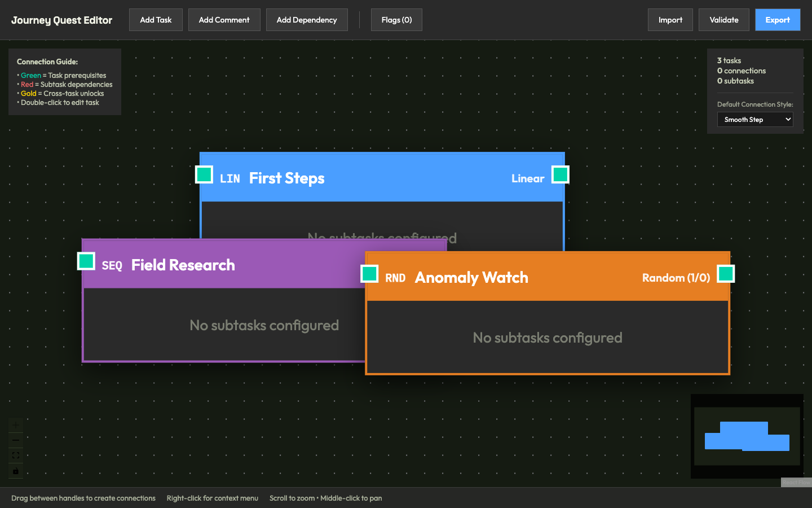Click the Journey Quest Editor title
The width and height of the screenshot is (812, 508).
(x=62, y=20)
